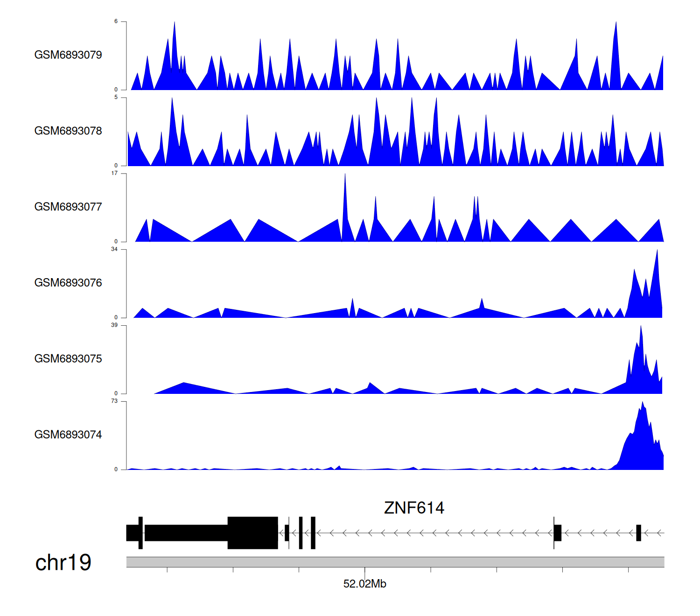This screenshot has width=700, height=616.
Task: Click the y-axis maximum value 73
Action: coord(114,401)
